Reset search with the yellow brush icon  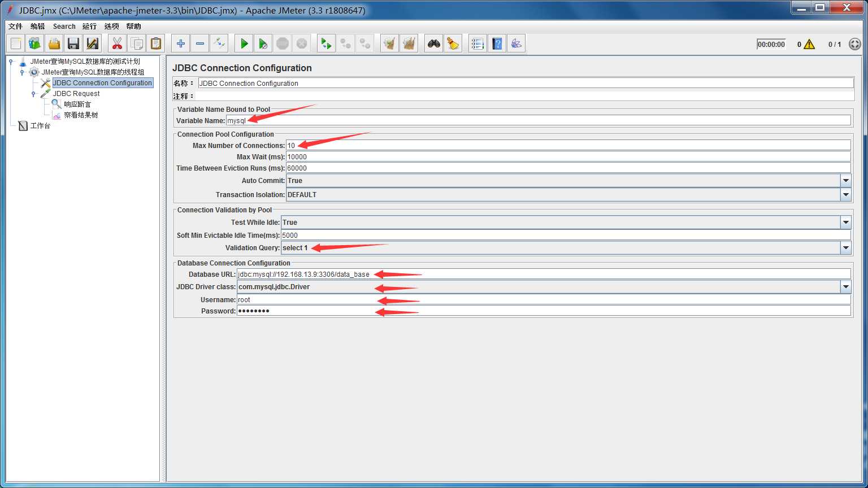pos(453,43)
